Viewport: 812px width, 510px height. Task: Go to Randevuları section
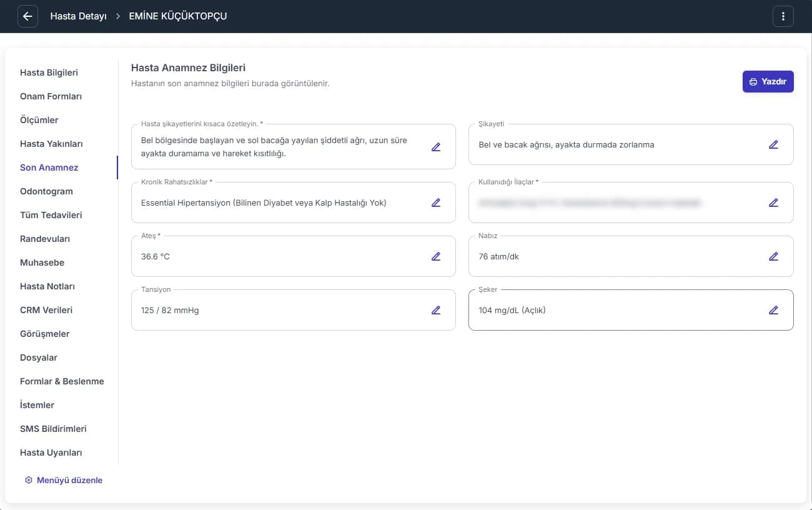point(45,239)
